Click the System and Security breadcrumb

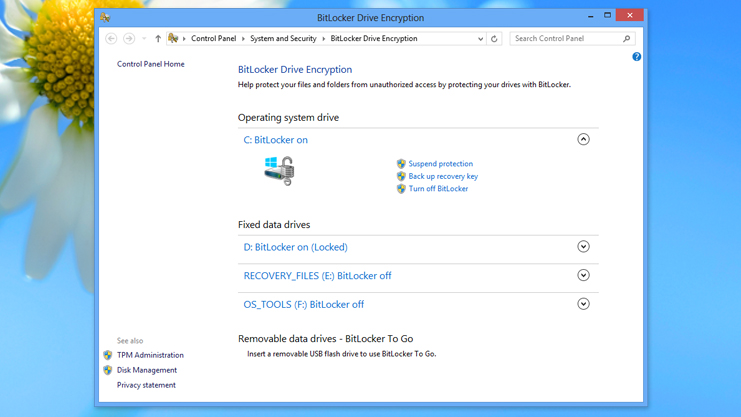pos(283,39)
